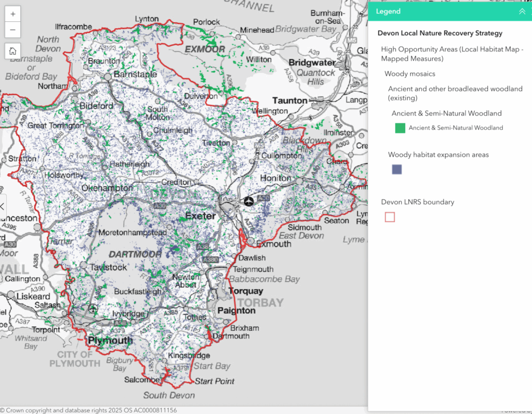532x414 pixels.
Task: Click the Crown copyright attribution text
Action: 88,410
